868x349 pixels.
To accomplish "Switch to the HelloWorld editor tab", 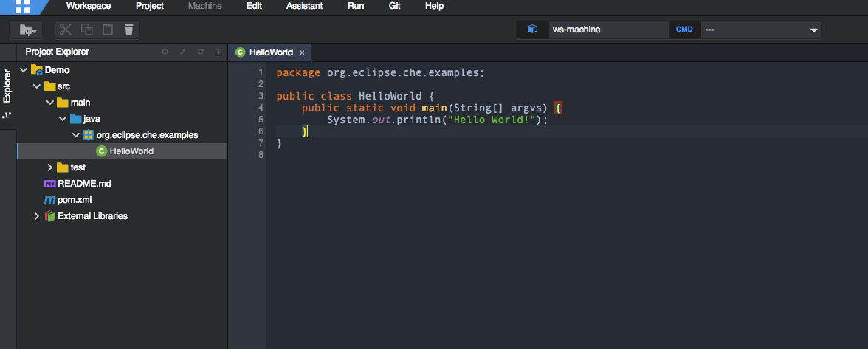I will tap(271, 52).
